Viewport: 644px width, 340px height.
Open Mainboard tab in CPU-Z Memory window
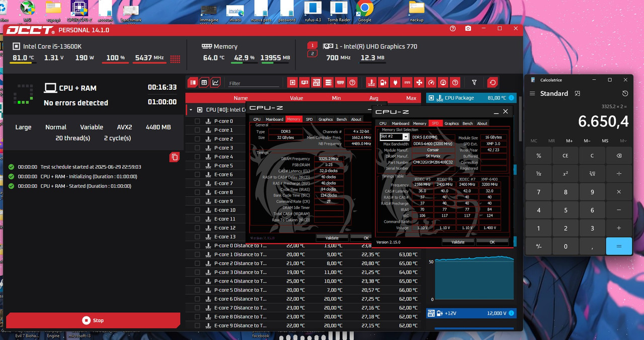click(275, 119)
